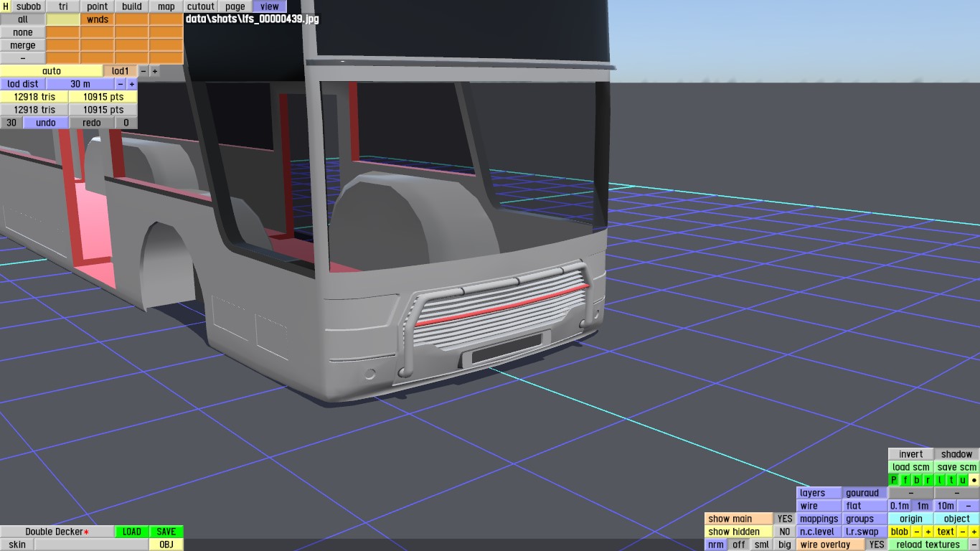The width and height of the screenshot is (980, 551).
Task: Select the groups display mode
Action: pos(865,519)
